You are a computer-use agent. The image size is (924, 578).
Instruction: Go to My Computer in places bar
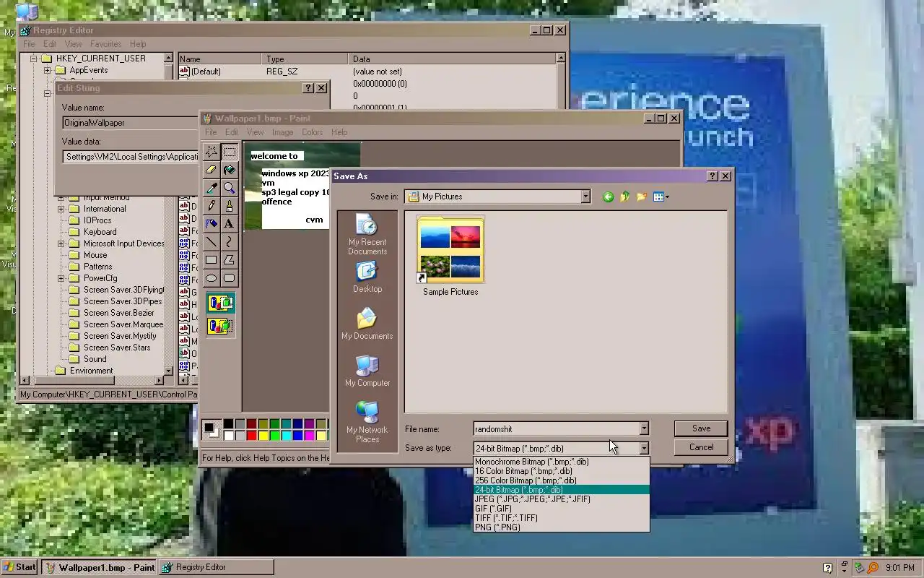(367, 371)
